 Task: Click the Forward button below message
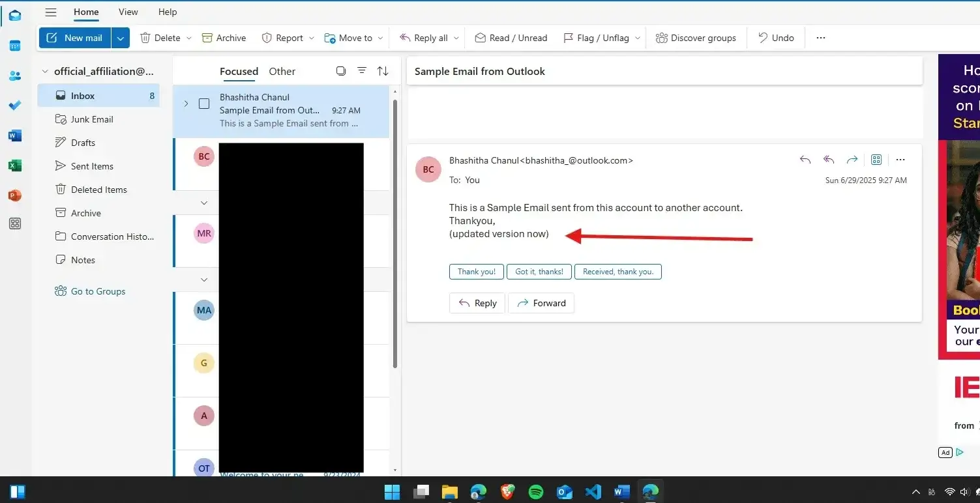click(541, 303)
